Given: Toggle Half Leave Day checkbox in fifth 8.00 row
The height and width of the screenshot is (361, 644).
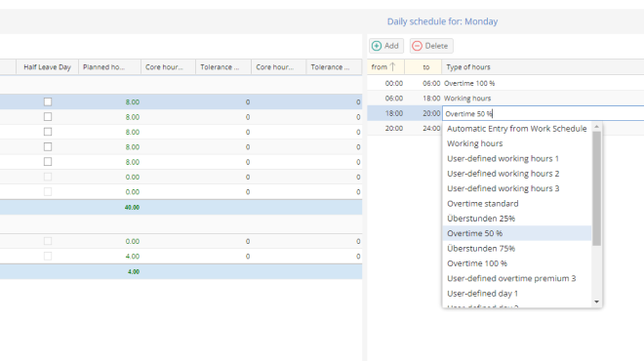Looking at the screenshot, I should coord(48,161).
